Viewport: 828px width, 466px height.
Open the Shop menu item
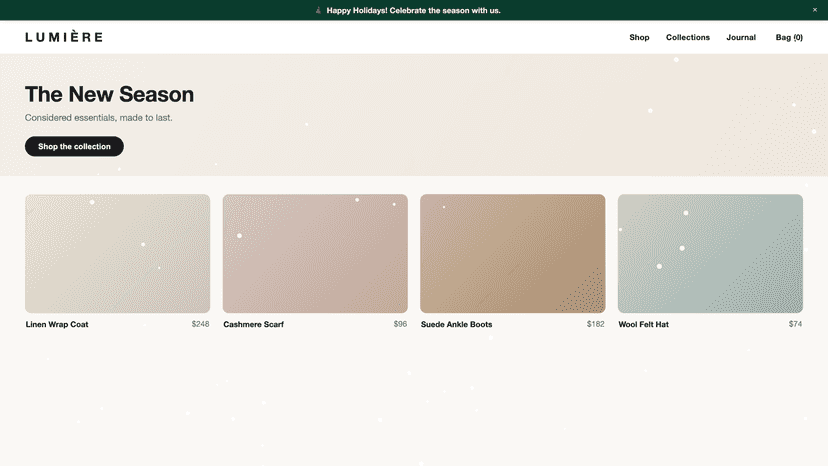click(639, 38)
